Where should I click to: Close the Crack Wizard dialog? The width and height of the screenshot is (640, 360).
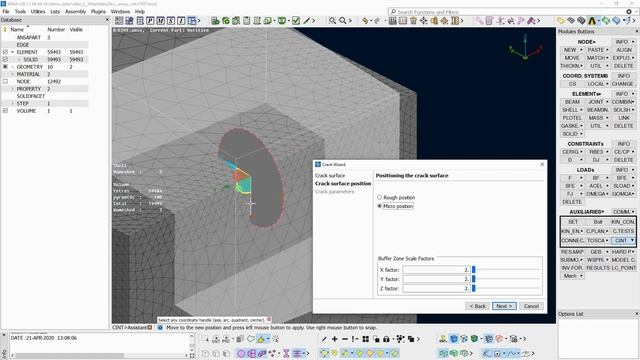pos(542,164)
